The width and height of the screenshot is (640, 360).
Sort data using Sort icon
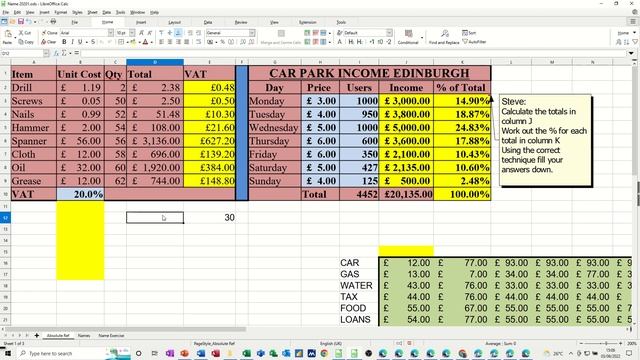(x=469, y=33)
